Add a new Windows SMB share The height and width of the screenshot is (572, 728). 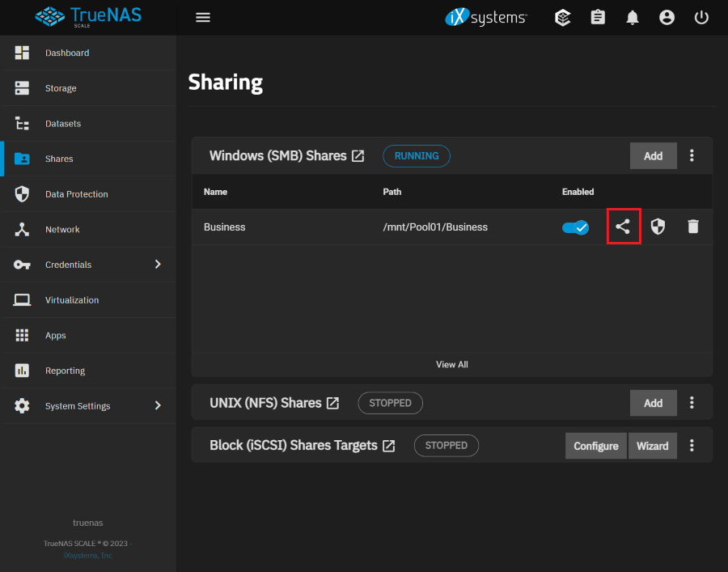653,155
